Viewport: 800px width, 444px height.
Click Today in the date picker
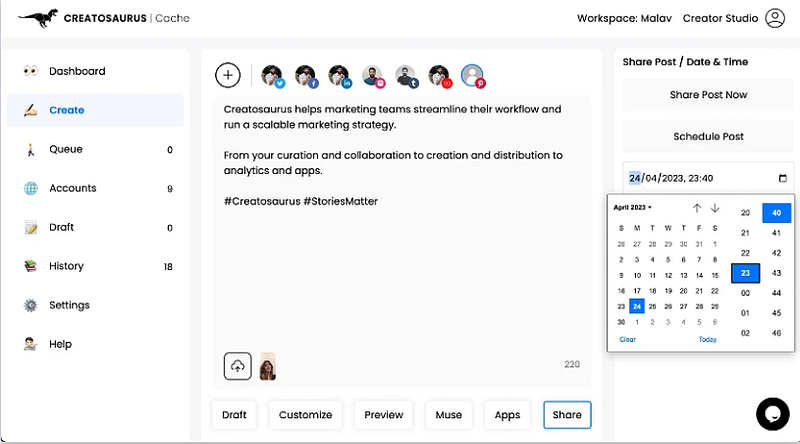708,339
